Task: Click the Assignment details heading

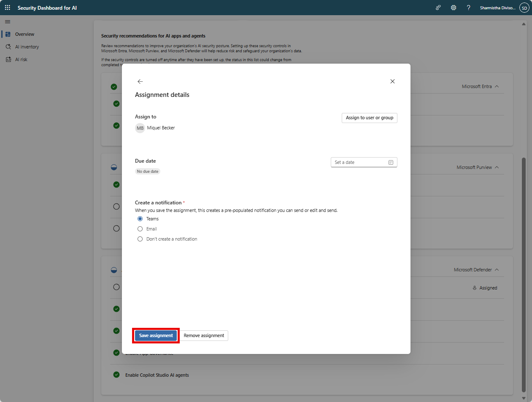Action: tap(162, 95)
